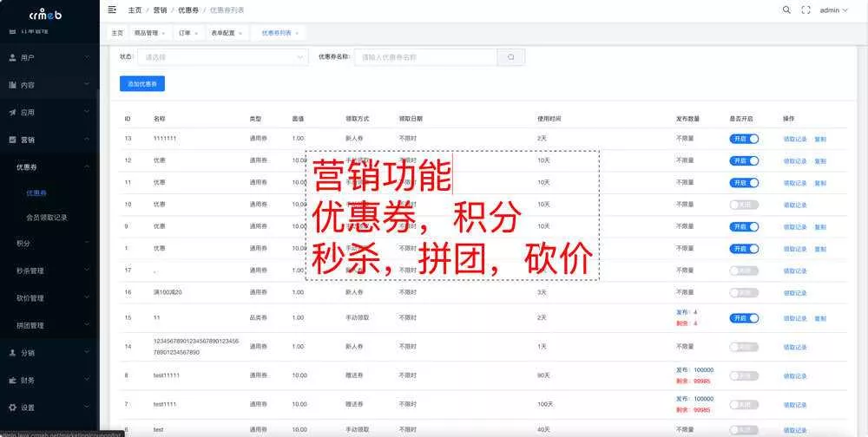This screenshot has height=437, width=868.
Task: Click the 应用 paper-plane icon in the sidebar
Action: [13, 113]
